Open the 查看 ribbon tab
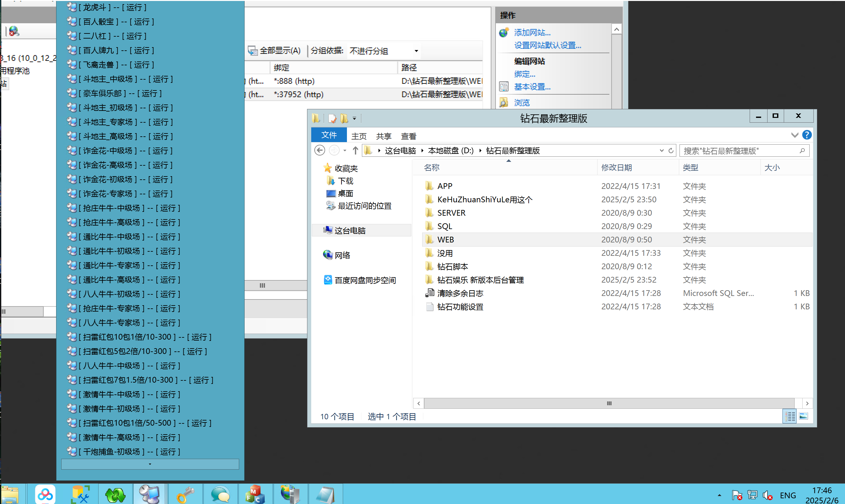The height and width of the screenshot is (504, 845). [408, 136]
